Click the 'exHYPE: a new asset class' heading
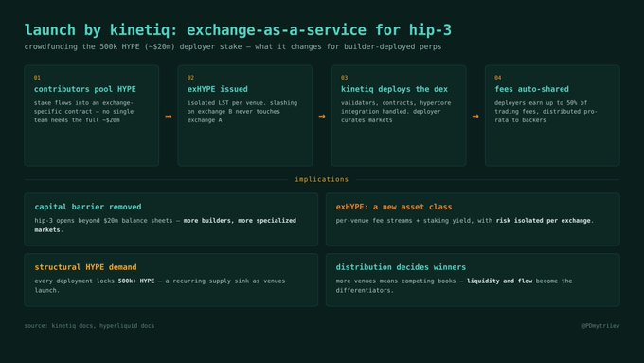 click(394, 207)
